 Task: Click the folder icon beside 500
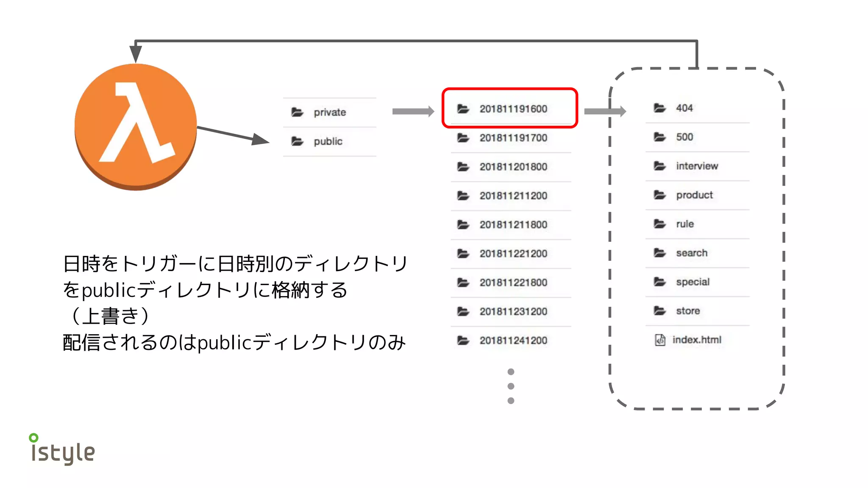click(660, 137)
